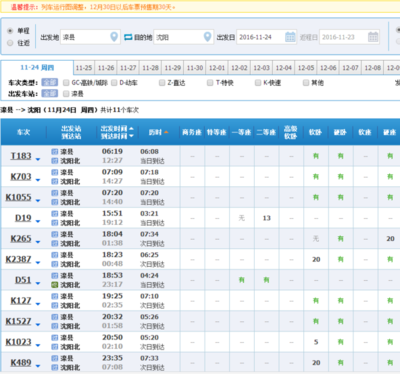Expand stop details for train D19

(x=38, y=222)
